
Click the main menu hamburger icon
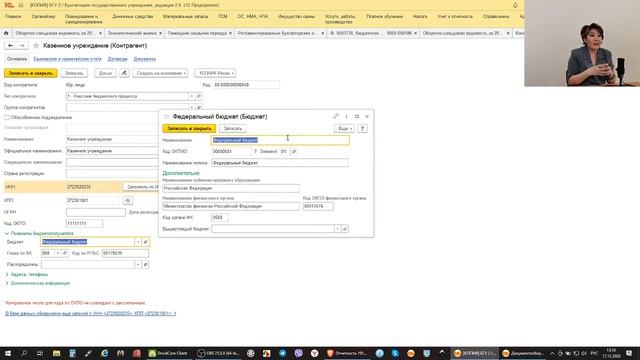tap(21, 5)
